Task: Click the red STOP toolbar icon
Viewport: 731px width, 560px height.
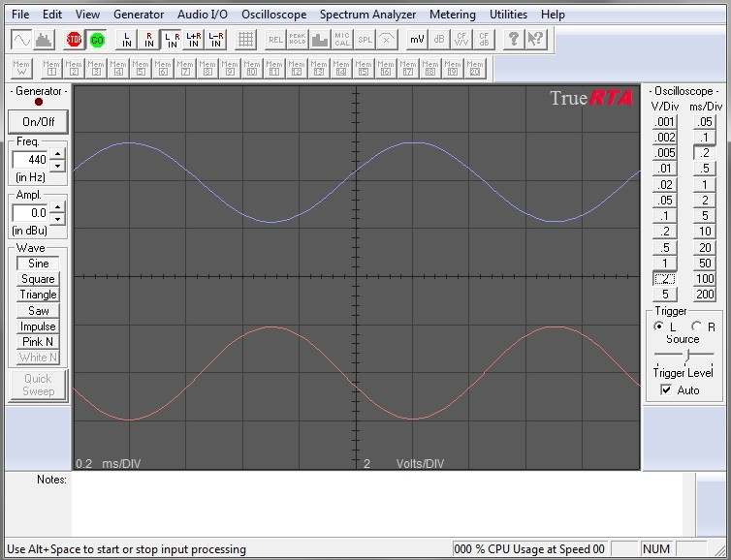Action: pyautogui.click(x=74, y=40)
